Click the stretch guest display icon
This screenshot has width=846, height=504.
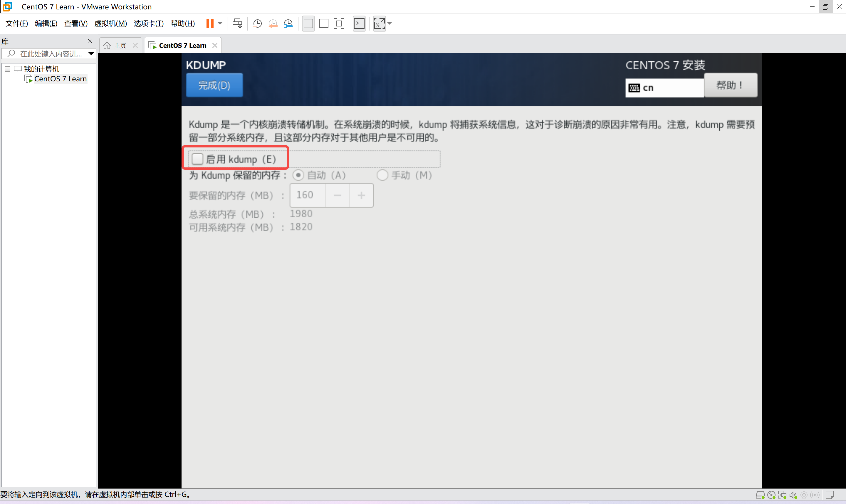379,23
